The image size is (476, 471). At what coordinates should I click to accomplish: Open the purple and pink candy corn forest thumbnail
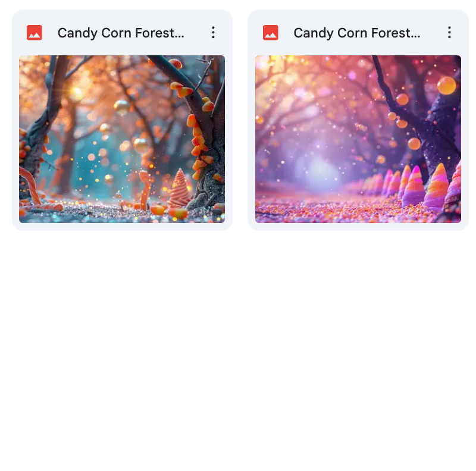(x=358, y=139)
